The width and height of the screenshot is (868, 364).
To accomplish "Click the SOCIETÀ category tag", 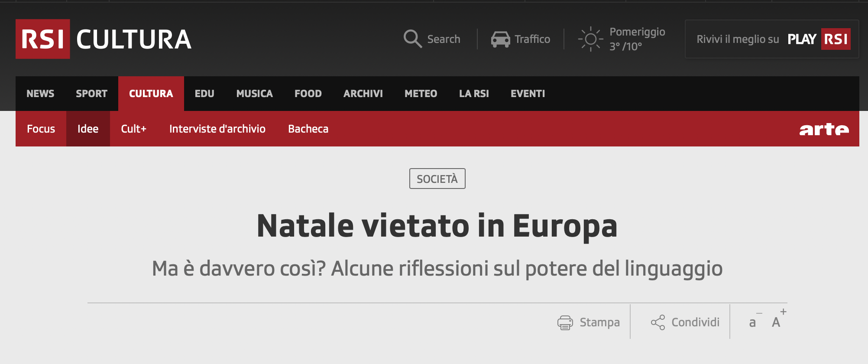I will coord(437,179).
